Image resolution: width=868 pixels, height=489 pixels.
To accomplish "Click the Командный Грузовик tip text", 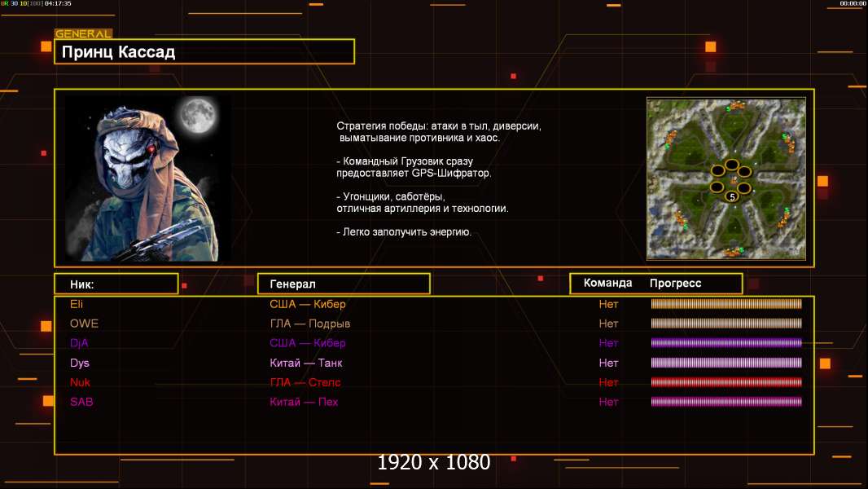I will coord(414,167).
